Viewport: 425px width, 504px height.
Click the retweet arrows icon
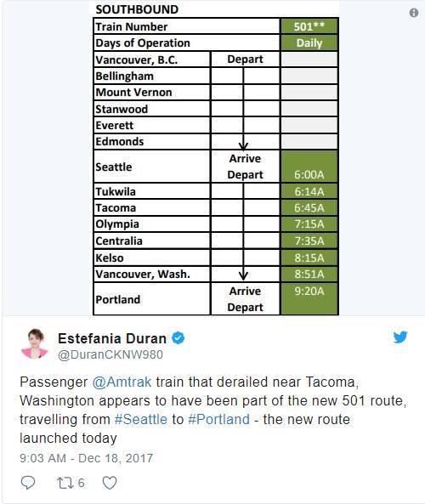65,483
